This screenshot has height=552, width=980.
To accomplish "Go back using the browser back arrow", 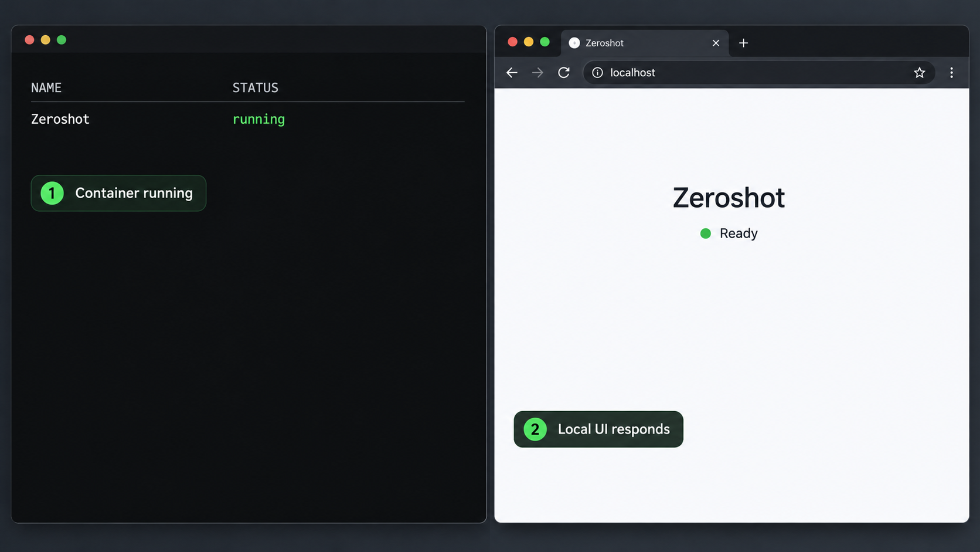I will [x=512, y=73].
